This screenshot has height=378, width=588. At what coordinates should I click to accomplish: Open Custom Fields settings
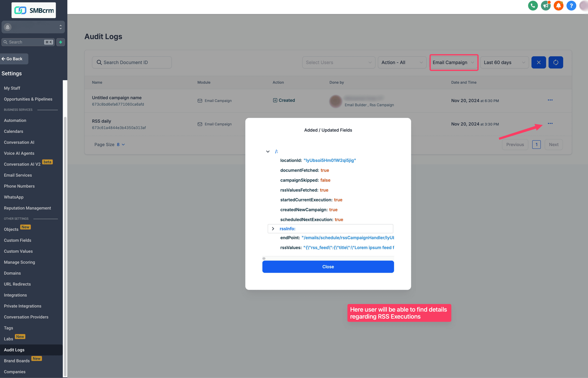(18, 240)
